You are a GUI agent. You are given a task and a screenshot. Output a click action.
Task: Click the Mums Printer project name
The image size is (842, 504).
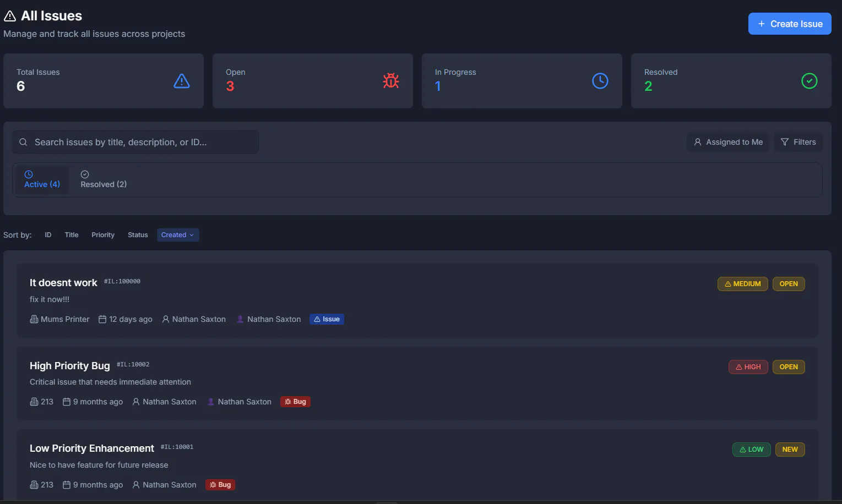(65, 319)
